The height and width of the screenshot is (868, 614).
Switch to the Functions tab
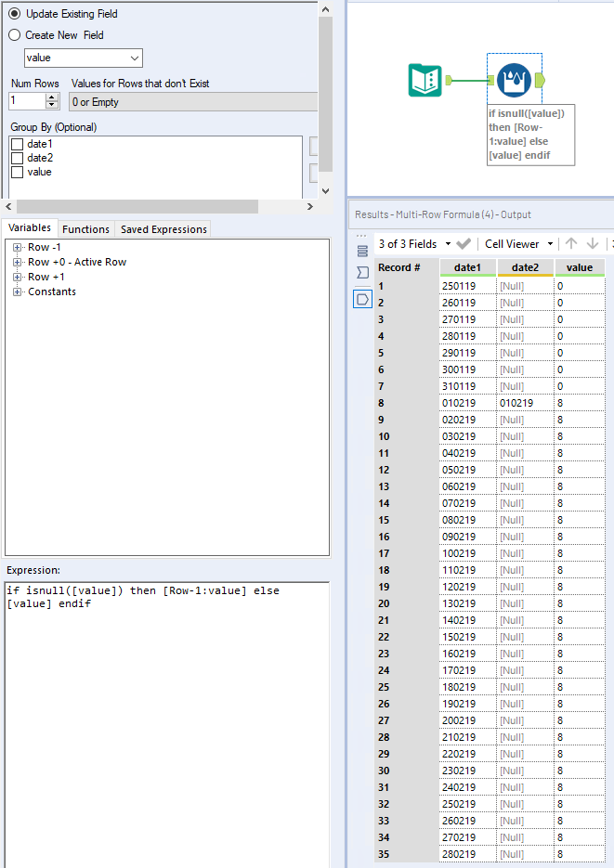[x=85, y=229]
